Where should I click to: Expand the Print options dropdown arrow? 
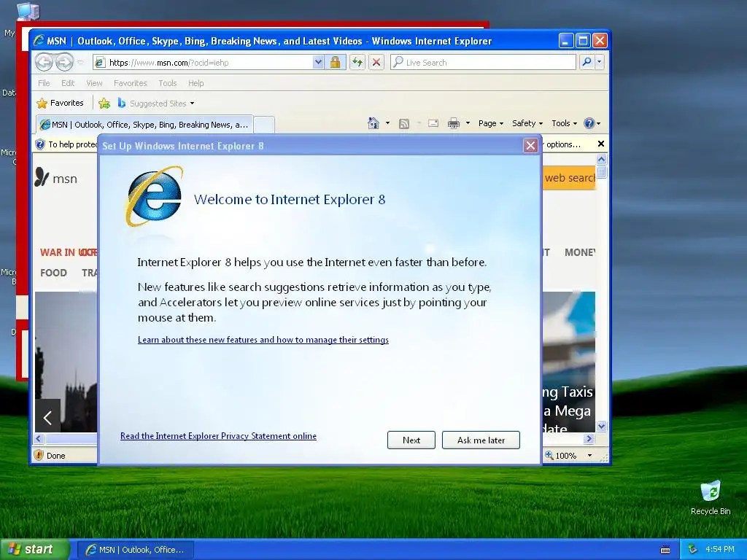coord(468,123)
